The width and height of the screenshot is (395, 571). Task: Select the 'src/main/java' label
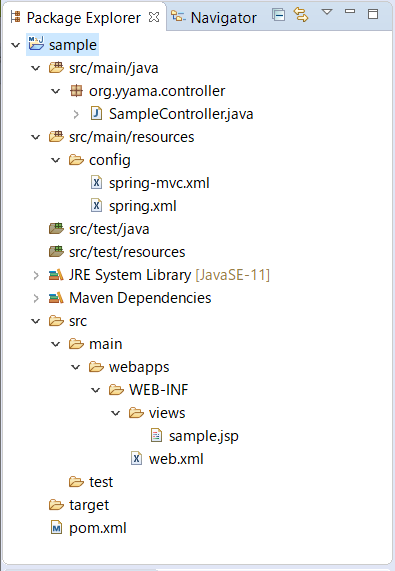[114, 68]
